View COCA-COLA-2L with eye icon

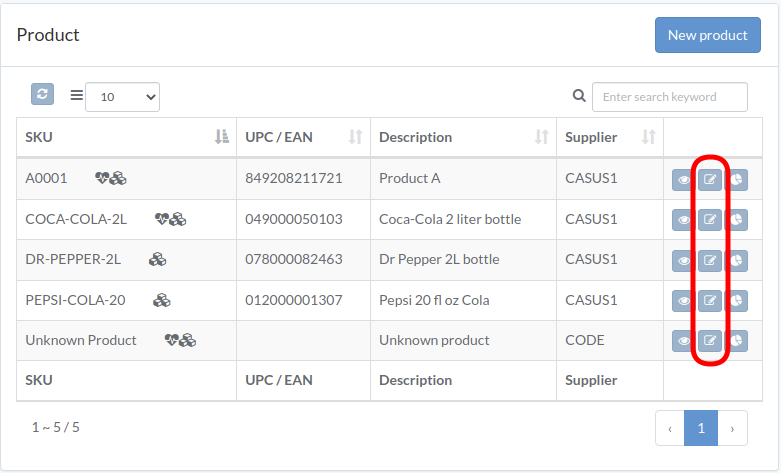tap(684, 220)
